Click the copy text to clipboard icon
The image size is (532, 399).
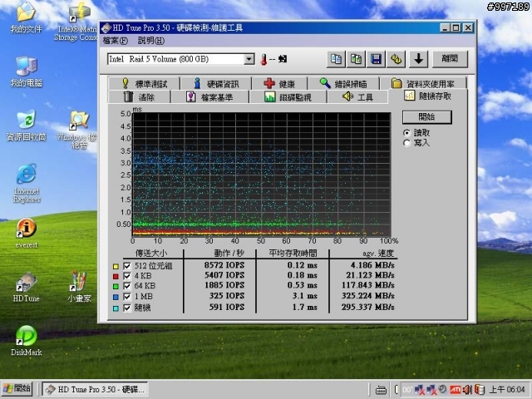click(336, 59)
